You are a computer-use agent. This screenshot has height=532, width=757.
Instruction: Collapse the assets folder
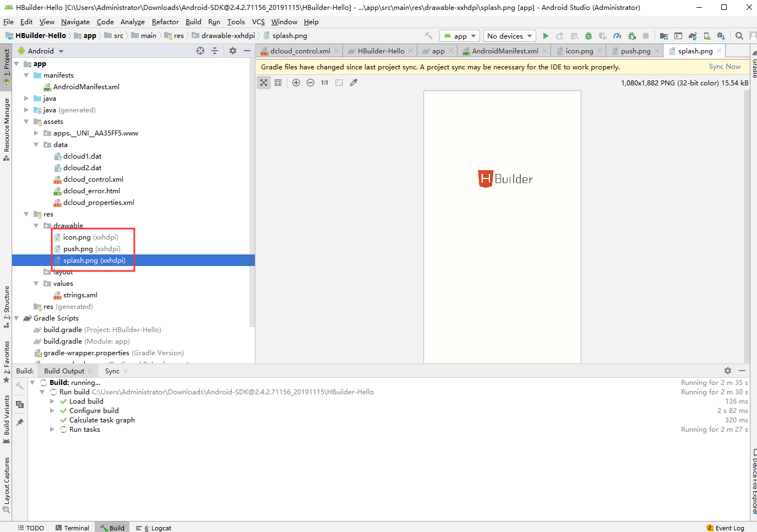(26, 122)
